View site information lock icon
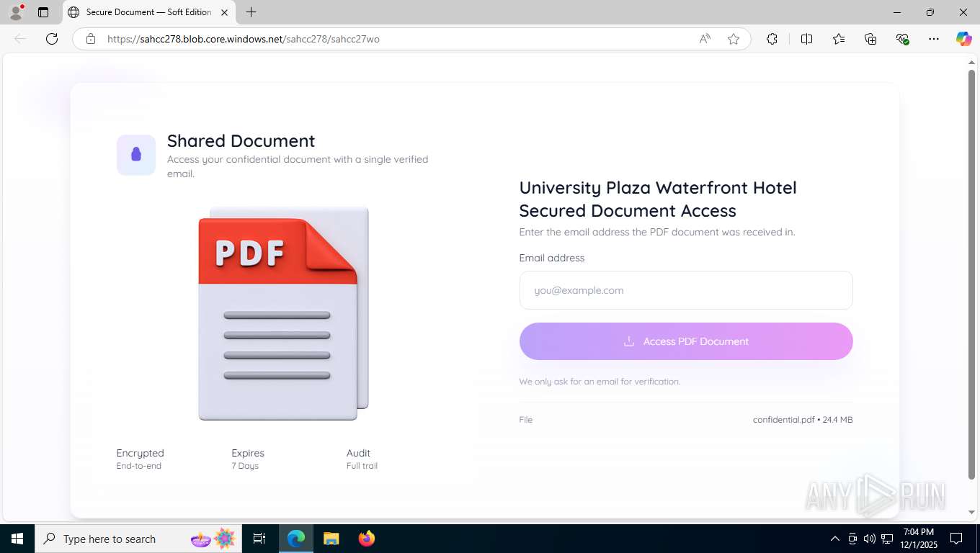The height and width of the screenshot is (553, 980). (x=91, y=39)
